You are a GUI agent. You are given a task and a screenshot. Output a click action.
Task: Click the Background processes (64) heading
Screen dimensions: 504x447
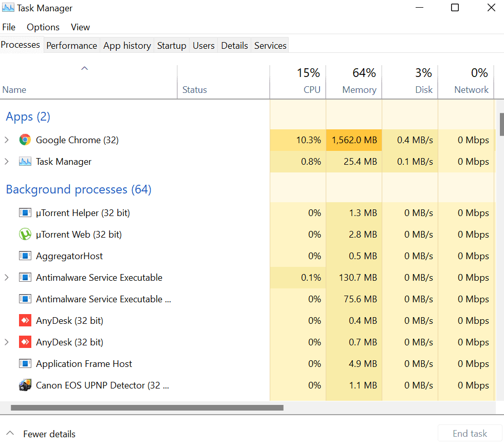[x=79, y=189]
